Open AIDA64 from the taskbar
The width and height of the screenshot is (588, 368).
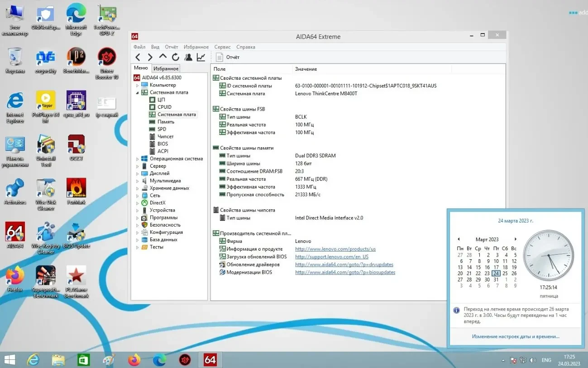(x=210, y=359)
